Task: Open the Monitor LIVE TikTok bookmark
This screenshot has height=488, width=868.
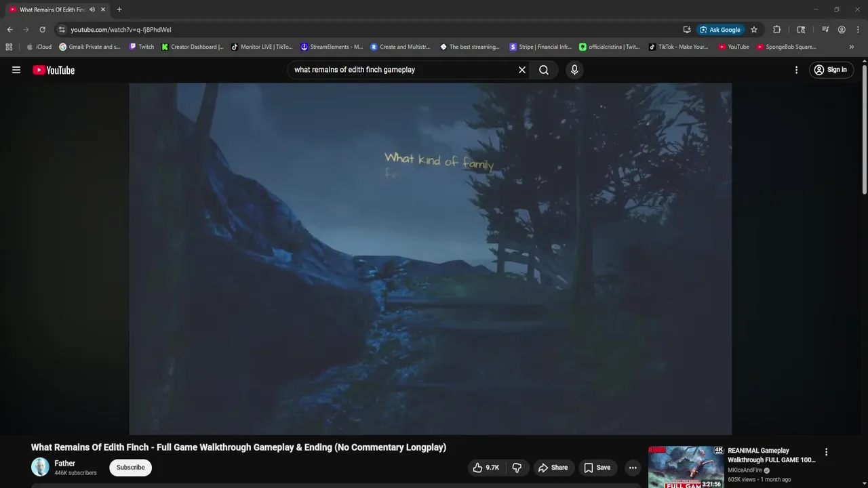Action: click(x=262, y=47)
